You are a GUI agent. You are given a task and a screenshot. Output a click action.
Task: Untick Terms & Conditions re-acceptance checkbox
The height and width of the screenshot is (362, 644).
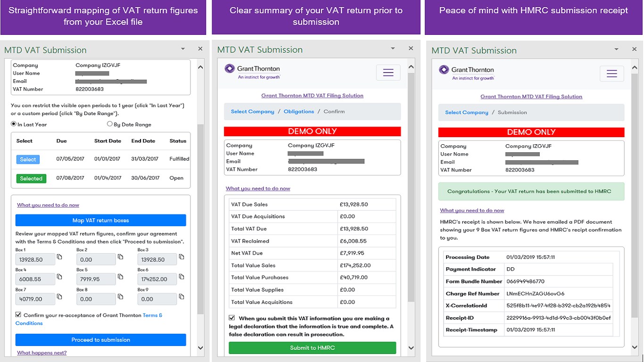[18, 314]
